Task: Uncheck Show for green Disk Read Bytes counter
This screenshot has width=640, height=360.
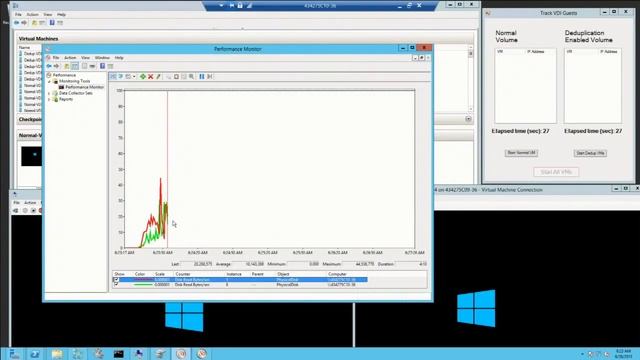Action: (x=116, y=284)
